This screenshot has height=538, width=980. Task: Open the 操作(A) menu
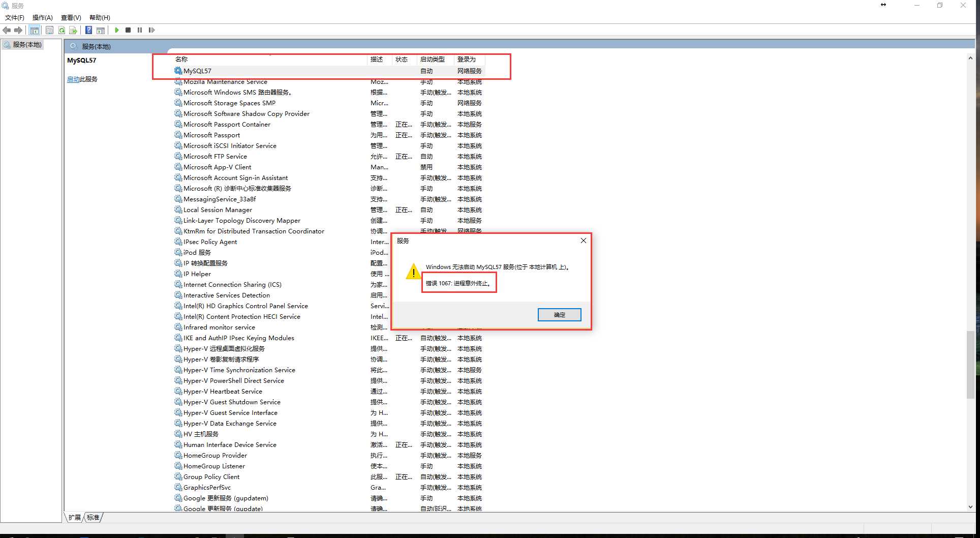pyautogui.click(x=43, y=17)
